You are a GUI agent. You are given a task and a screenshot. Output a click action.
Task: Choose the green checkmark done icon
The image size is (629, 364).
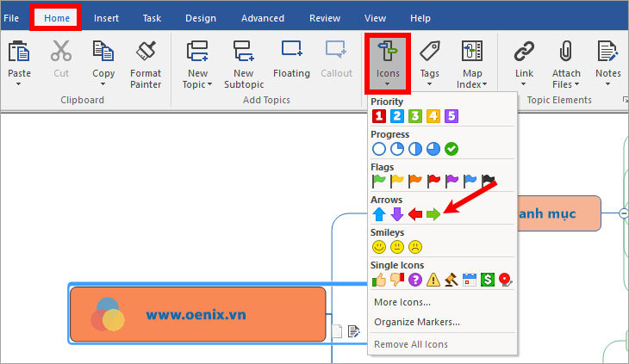(x=451, y=149)
